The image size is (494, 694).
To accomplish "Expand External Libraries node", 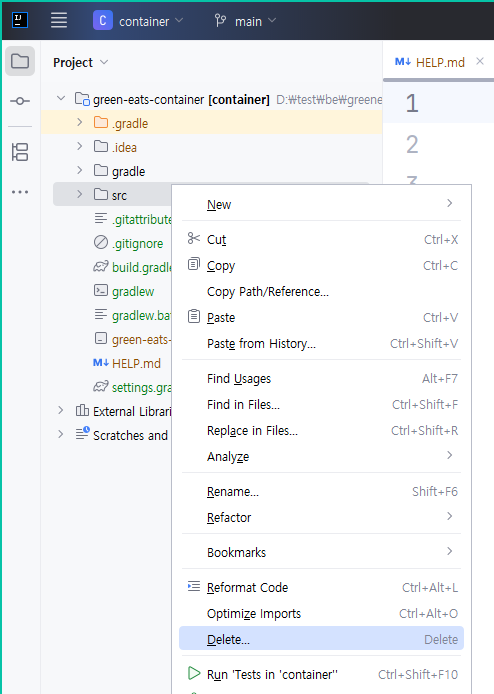I will (x=61, y=410).
